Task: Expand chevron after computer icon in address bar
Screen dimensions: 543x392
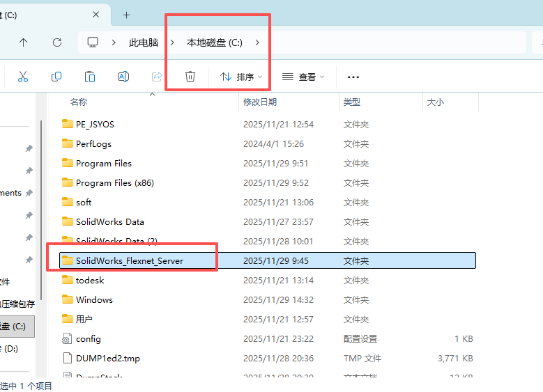Action: point(114,42)
